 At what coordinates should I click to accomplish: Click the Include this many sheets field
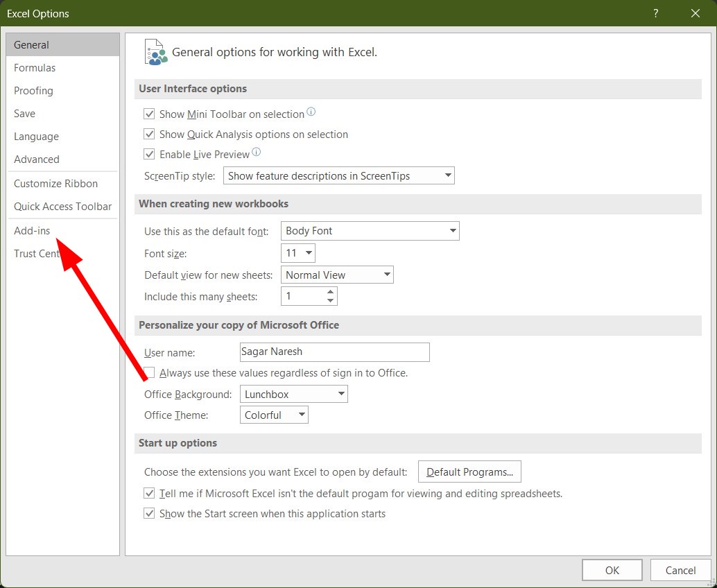309,296
